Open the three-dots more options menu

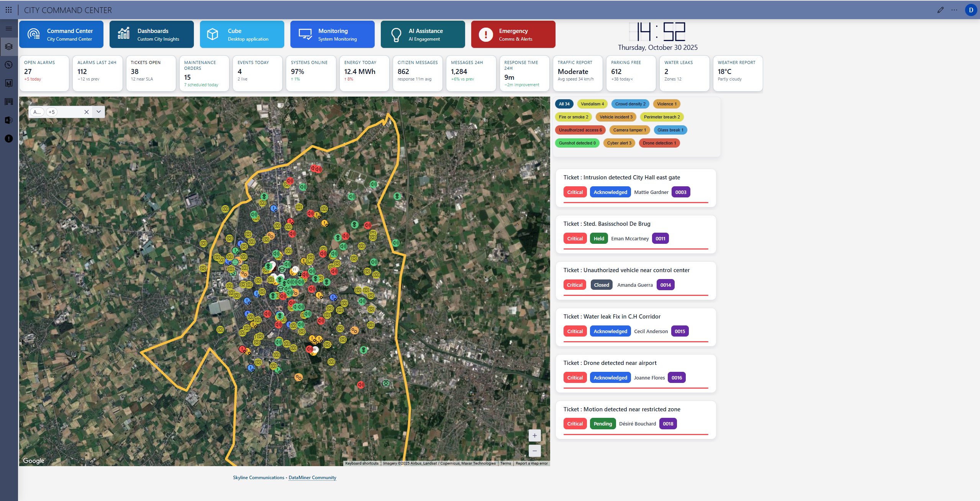click(954, 10)
